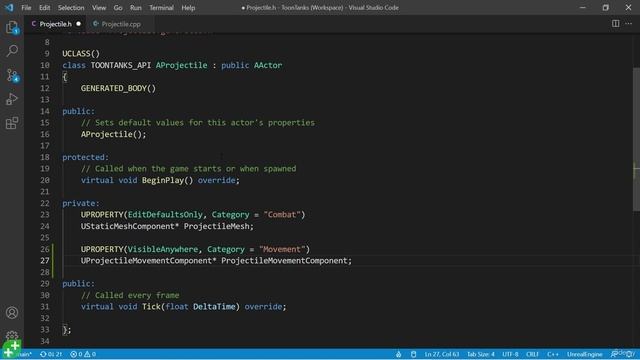Open the Explorer view in activity bar

[x=12, y=28]
